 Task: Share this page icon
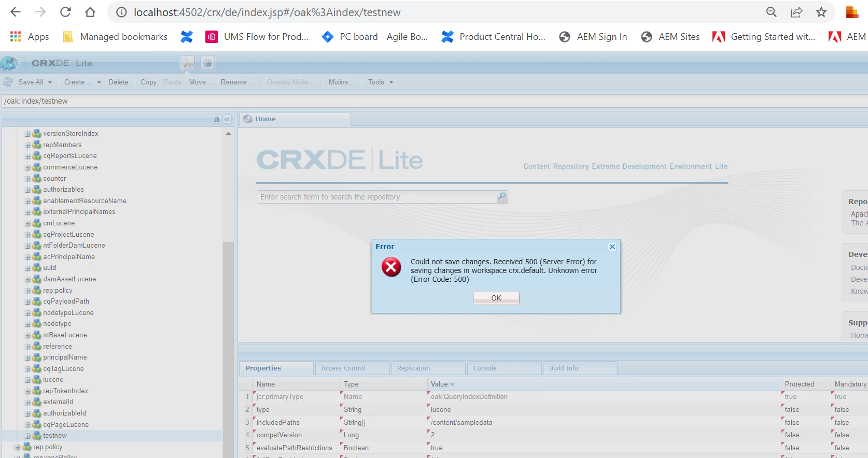796,12
